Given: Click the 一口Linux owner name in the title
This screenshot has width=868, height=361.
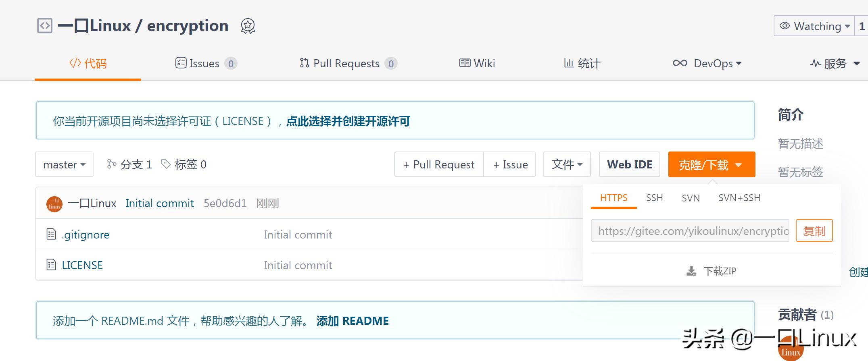Looking at the screenshot, I should pos(94,26).
